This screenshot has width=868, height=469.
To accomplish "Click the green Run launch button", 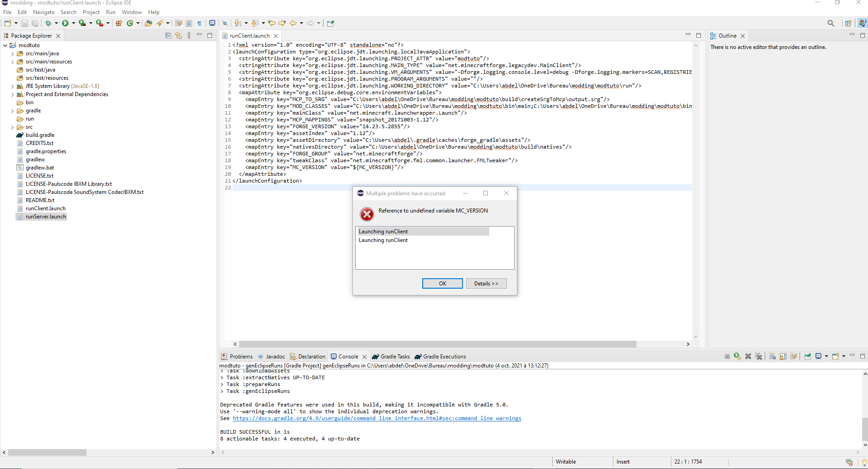I will pyautogui.click(x=65, y=23).
